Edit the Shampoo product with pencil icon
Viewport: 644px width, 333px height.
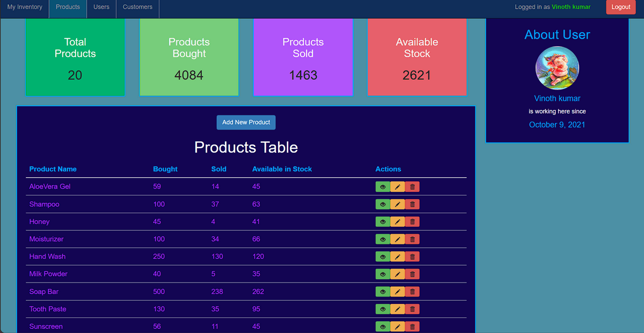(x=397, y=205)
